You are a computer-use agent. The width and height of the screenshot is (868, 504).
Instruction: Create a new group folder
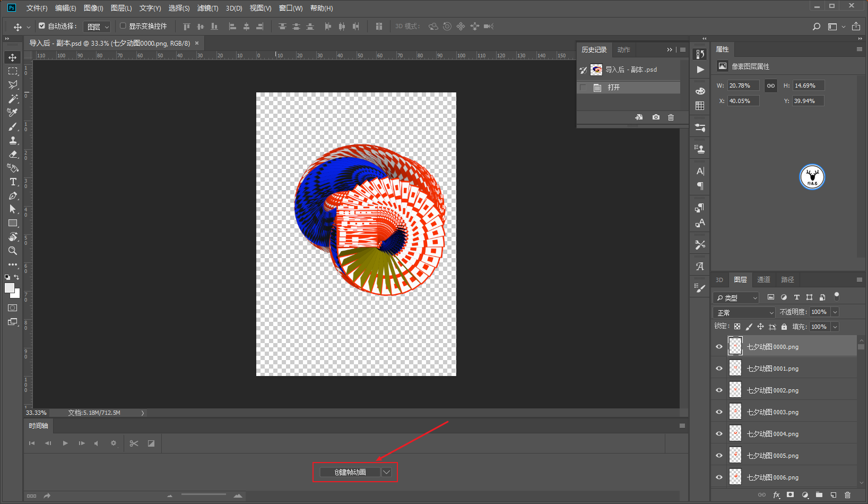819,495
